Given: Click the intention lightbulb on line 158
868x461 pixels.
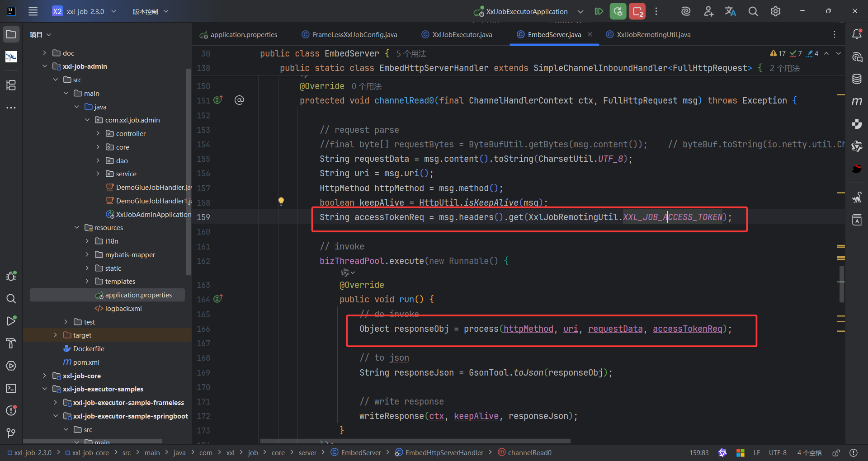Looking at the screenshot, I should (281, 202).
